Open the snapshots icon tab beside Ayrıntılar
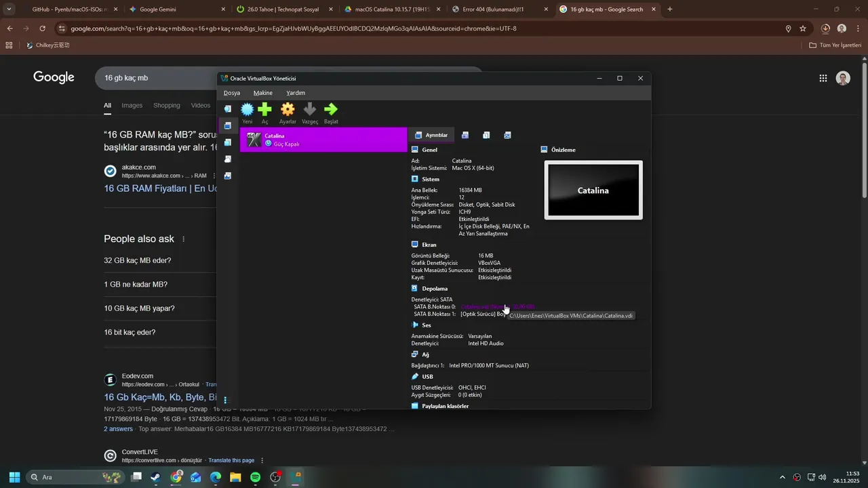 pyautogui.click(x=465, y=135)
